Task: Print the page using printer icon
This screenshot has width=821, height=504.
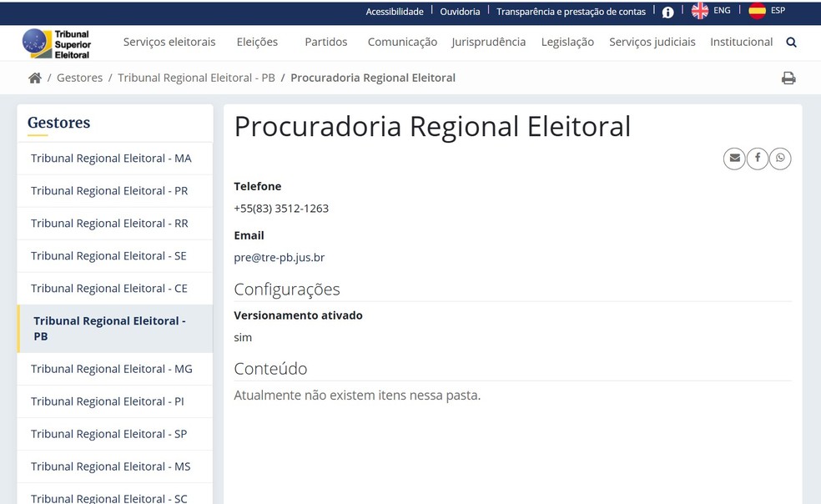Action: pos(788,78)
